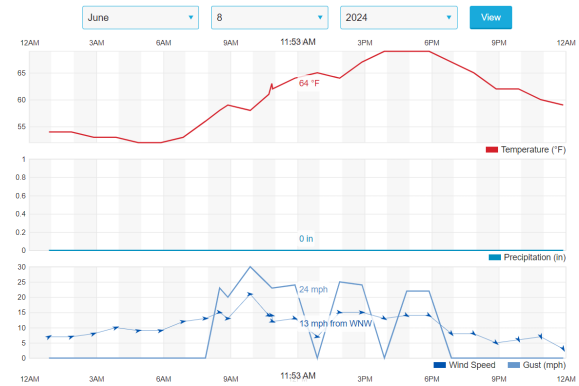The height and width of the screenshot is (386, 579).
Task: Click the 0 in precipitation tooltip
Action: pyautogui.click(x=306, y=239)
